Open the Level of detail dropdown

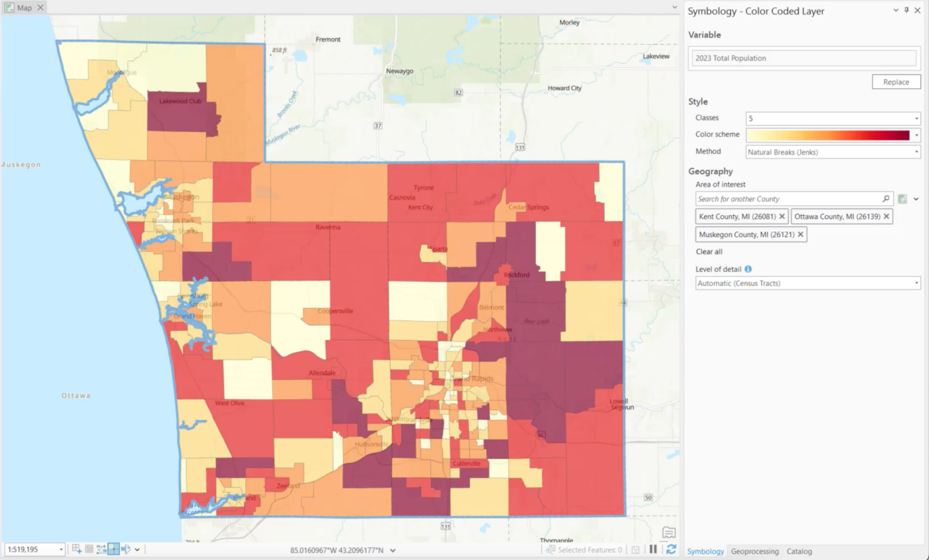click(916, 283)
